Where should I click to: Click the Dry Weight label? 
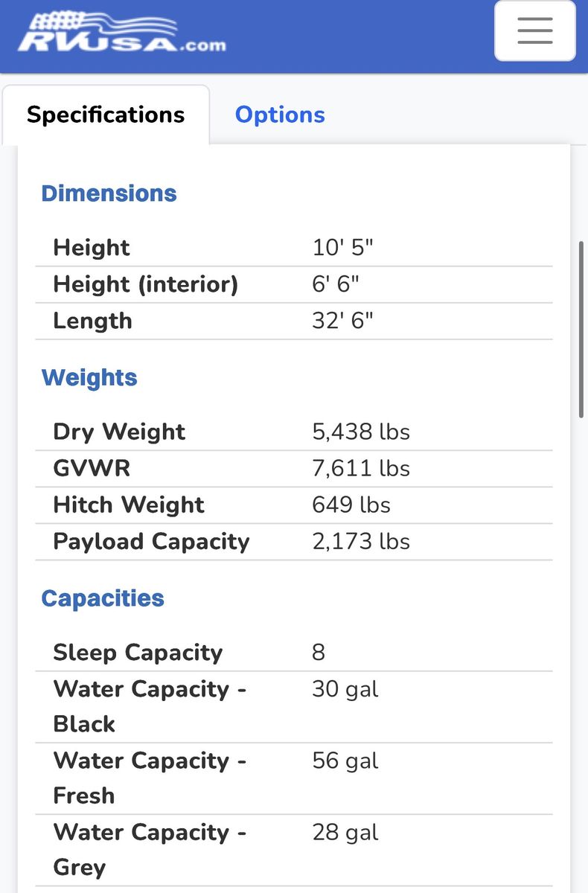point(119,432)
